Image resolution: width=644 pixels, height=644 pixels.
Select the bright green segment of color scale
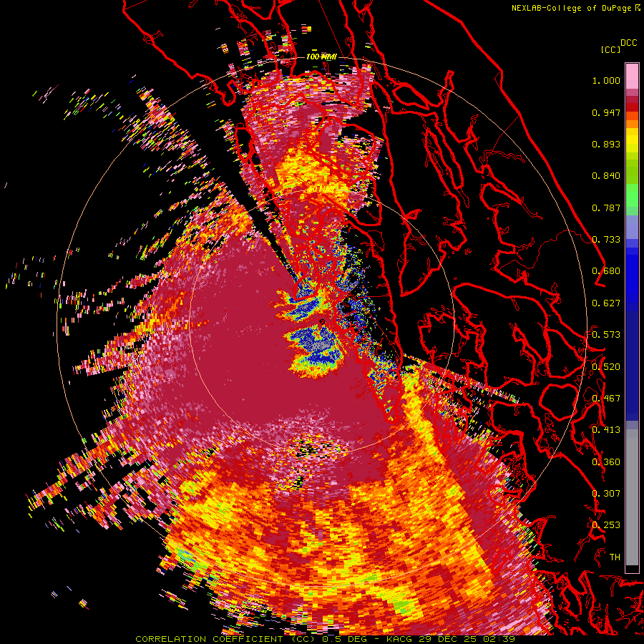pyautogui.click(x=632, y=195)
